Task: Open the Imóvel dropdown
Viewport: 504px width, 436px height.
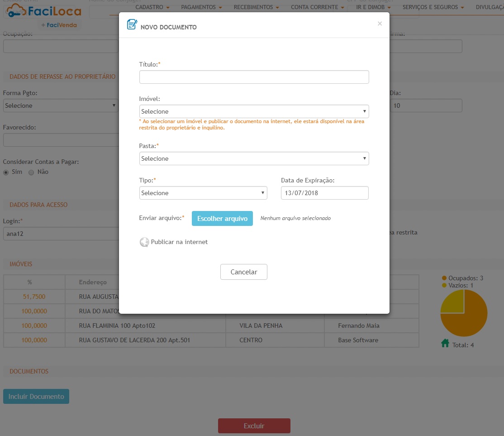Action: [x=254, y=111]
